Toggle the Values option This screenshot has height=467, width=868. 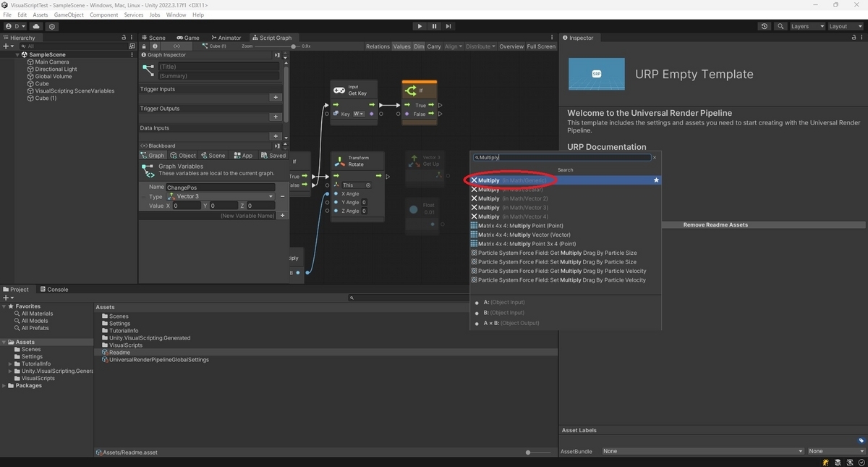(x=401, y=46)
